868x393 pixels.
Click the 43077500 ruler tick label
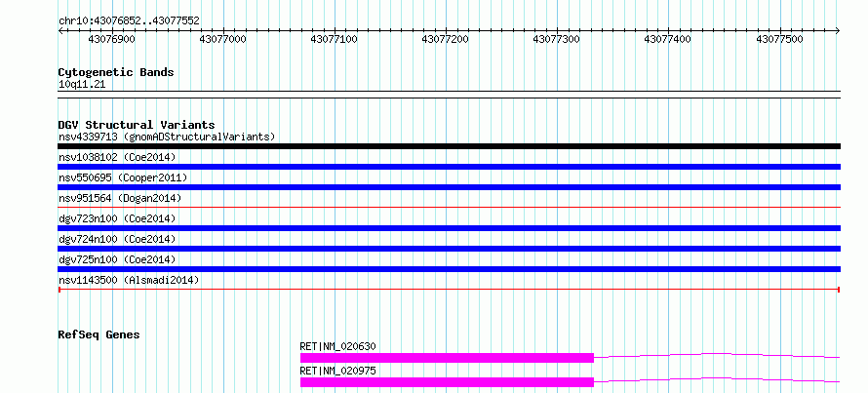tap(779, 39)
